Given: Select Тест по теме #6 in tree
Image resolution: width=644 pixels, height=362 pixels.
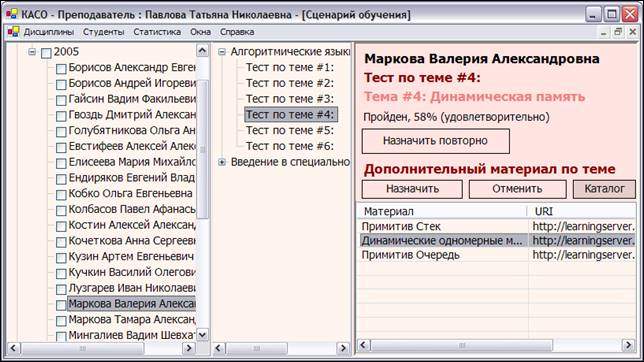Looking at the screenshot, I should 290,146.
